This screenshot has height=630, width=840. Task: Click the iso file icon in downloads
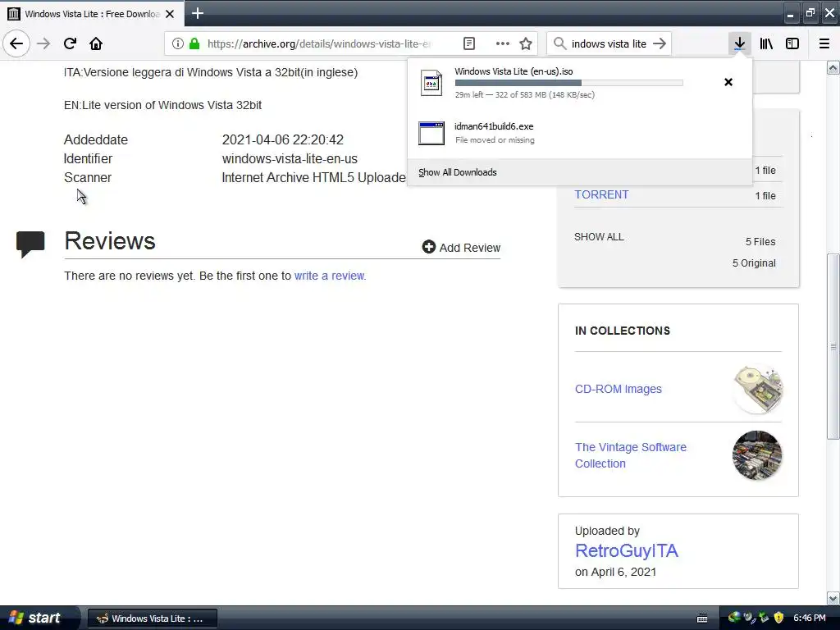coord(431,83)
